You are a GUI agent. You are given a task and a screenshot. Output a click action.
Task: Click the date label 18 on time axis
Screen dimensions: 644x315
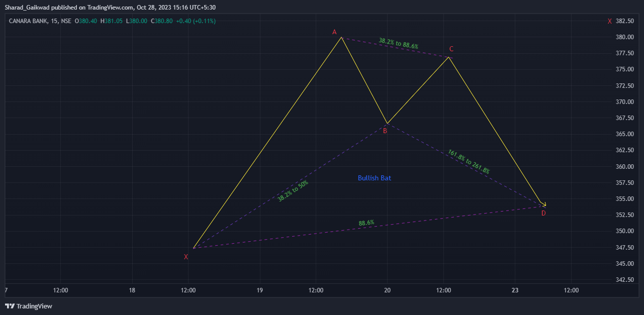tap(132, 290)
